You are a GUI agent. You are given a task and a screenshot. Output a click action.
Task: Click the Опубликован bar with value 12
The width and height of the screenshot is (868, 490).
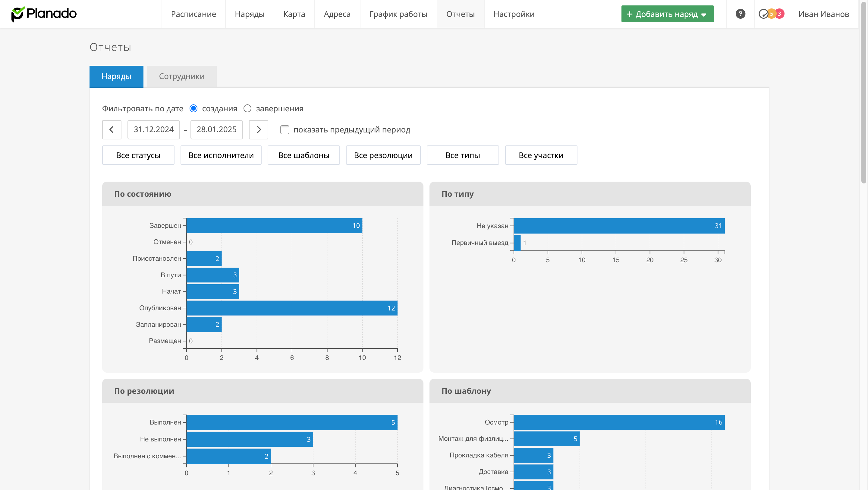click(x=292, y=308)
